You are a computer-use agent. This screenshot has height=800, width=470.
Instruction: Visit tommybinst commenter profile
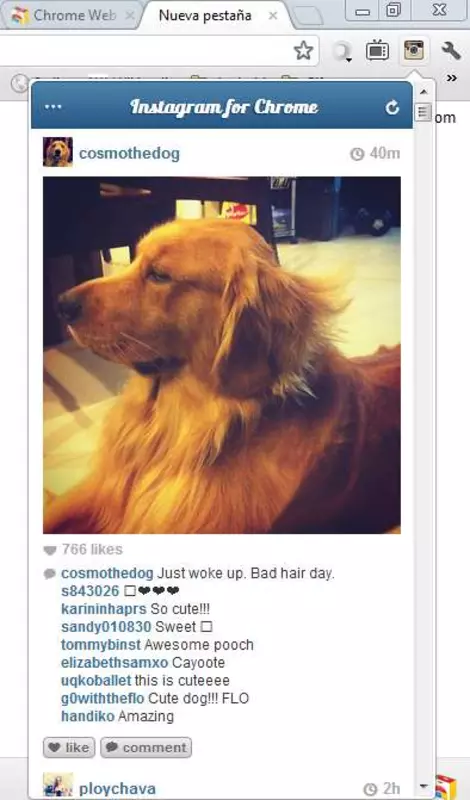click(101, 644)
